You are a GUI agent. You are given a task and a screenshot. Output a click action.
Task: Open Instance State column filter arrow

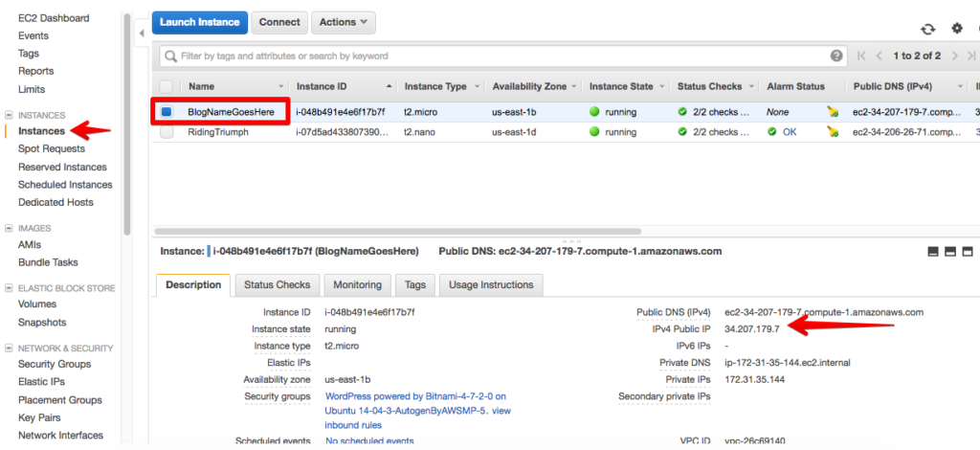pos(662,87)
